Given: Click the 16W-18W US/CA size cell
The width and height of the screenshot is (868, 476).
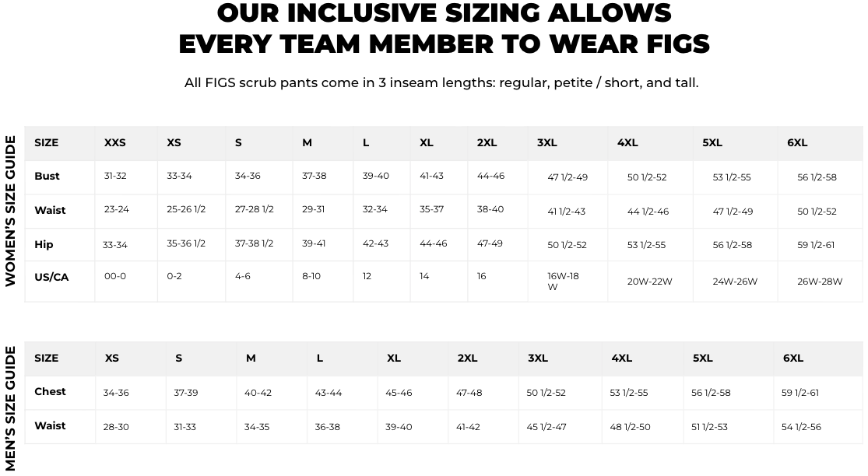Looking at the screenshot, I should (x=563, y=282).
